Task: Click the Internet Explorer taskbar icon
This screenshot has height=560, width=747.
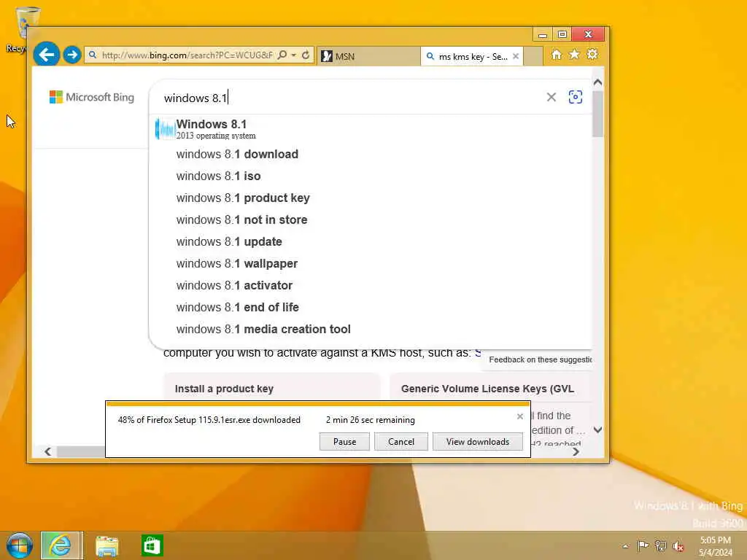Action: tap(61, 545)
